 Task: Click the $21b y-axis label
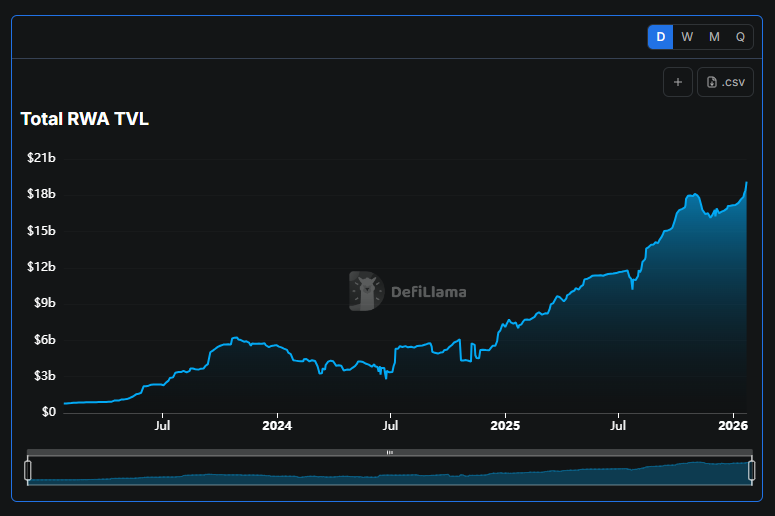41,158
